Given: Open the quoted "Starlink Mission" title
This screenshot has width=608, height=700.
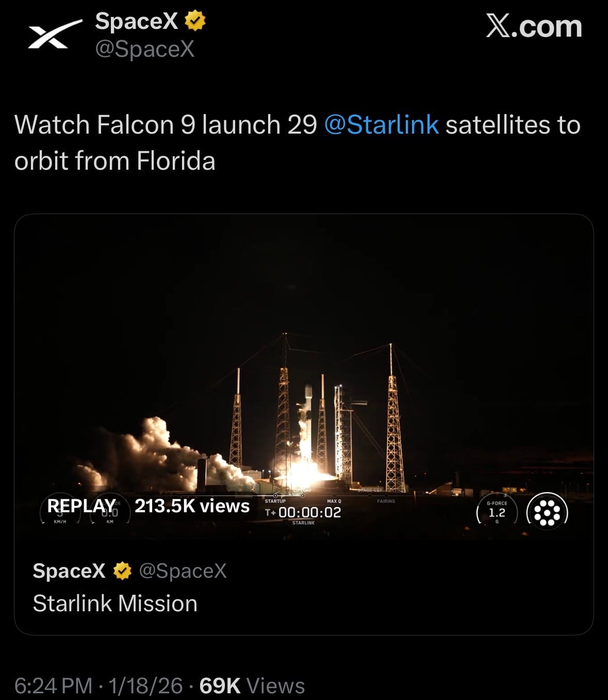Looking at the screenshot, I should [x=115, y=603].
